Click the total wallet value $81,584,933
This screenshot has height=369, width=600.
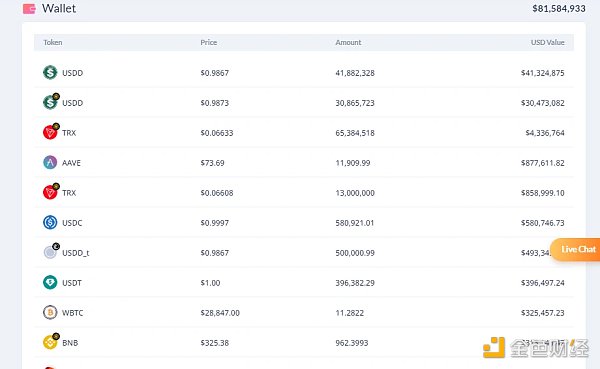tap(559, 8)
